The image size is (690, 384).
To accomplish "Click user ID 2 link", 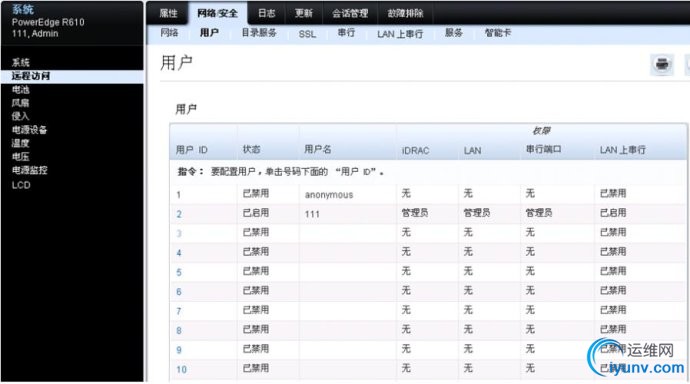I will point(179,214).
